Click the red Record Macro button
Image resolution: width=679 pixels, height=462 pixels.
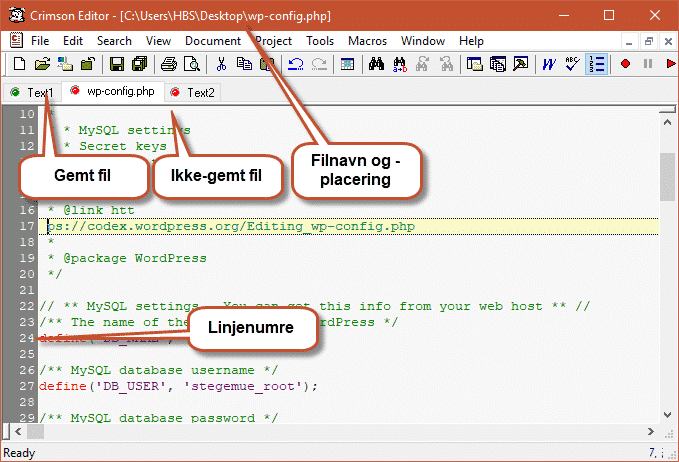(625, 64)
